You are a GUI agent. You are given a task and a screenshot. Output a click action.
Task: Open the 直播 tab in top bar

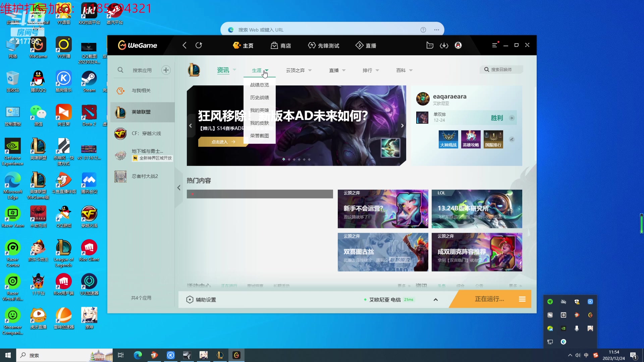366,45
